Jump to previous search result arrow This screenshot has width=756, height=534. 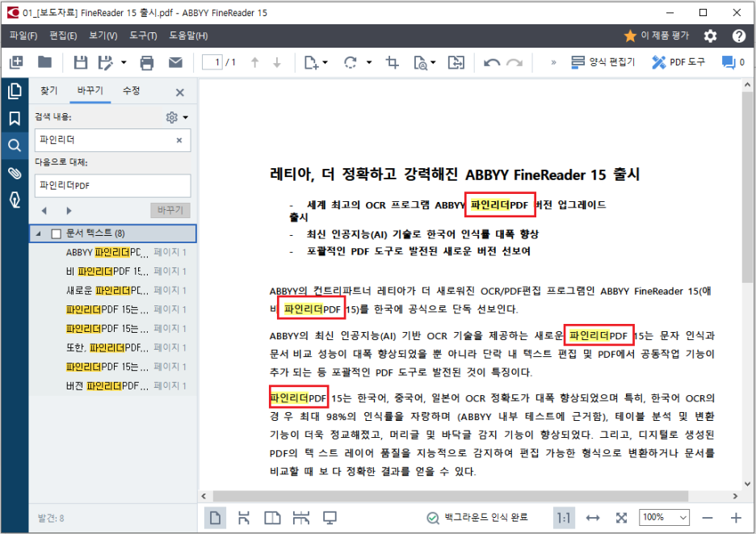[x=44, y=211]
